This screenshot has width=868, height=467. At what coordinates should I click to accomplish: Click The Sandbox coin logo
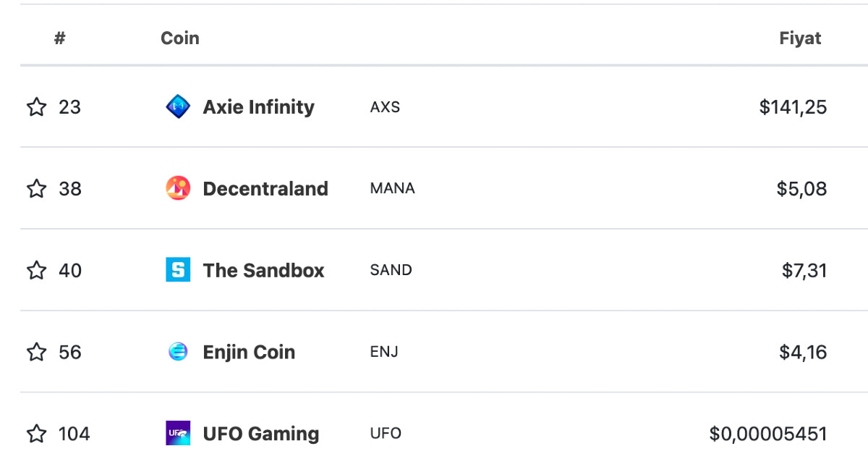pyautogui.click(x=178, y=270)
